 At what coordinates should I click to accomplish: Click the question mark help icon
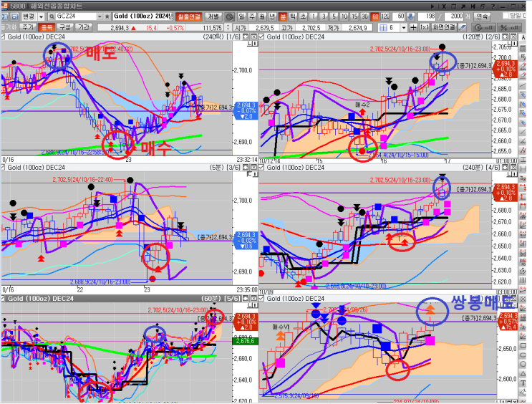coord(493,6)
